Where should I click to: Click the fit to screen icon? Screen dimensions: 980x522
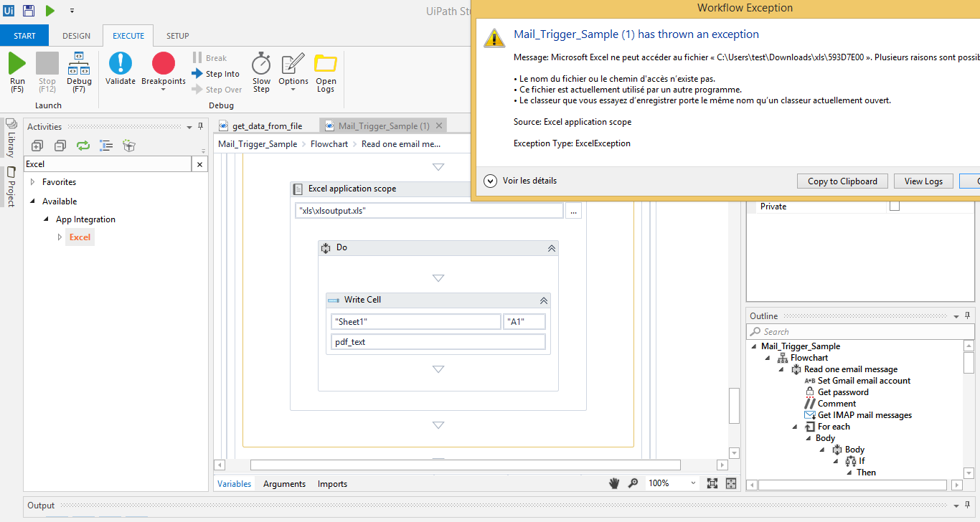pyautogui.click(x=712, y=483)
